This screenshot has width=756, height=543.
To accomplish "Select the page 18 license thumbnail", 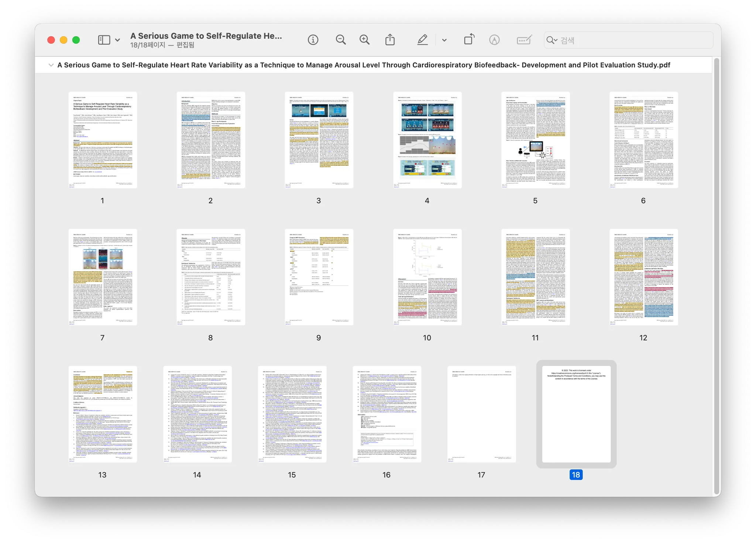I will coord(576,414).
